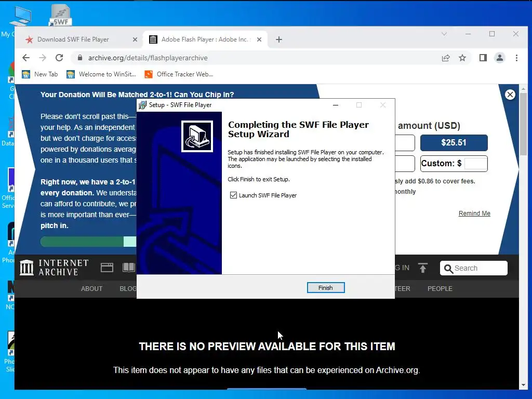Screen dimensions: 532x399
Task: Click the upload arrow icon
Action: point(423,268)
